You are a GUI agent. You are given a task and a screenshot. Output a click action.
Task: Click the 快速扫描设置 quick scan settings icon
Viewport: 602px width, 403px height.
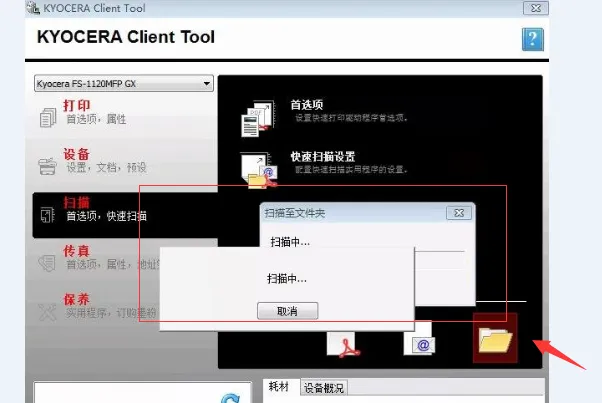256,169
